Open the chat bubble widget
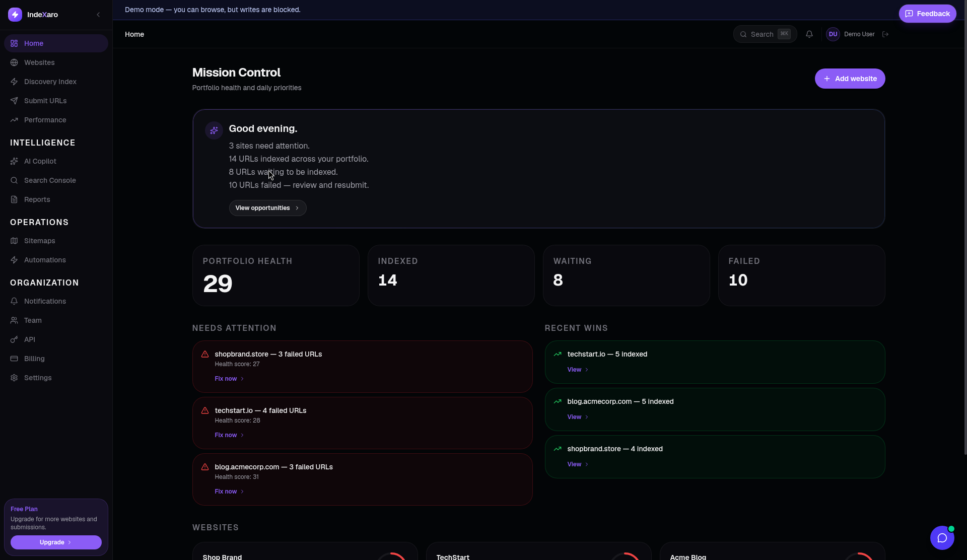Viewport: 967px width, 560px height. [x=942, y=538]
